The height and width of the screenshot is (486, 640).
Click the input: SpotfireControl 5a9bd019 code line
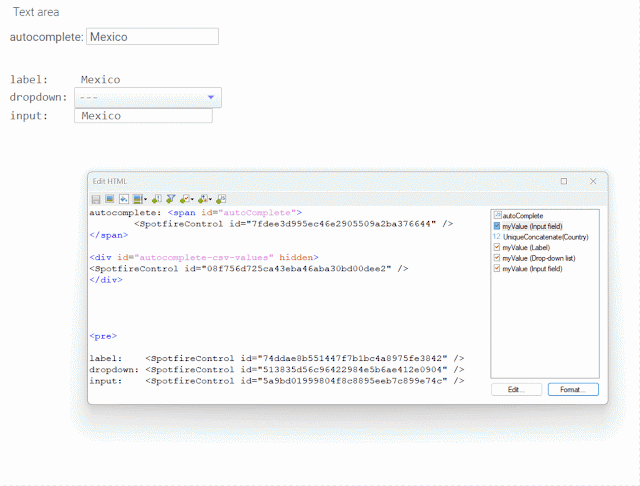[277, 381]
